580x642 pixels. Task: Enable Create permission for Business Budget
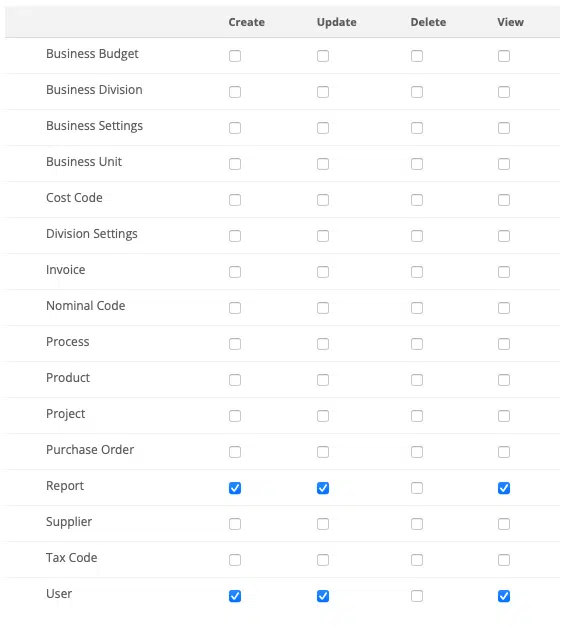click(235, 56)
